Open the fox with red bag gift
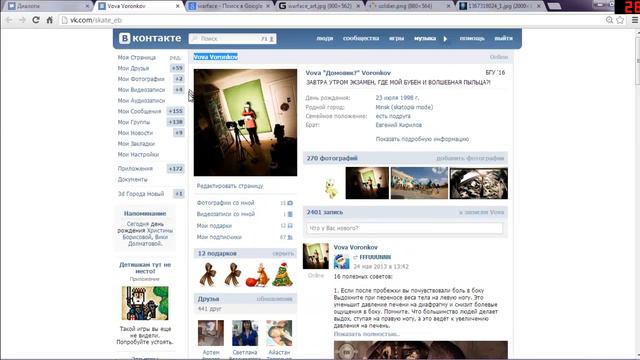This screenshot has width=640, height=360. tap(258, 275)
